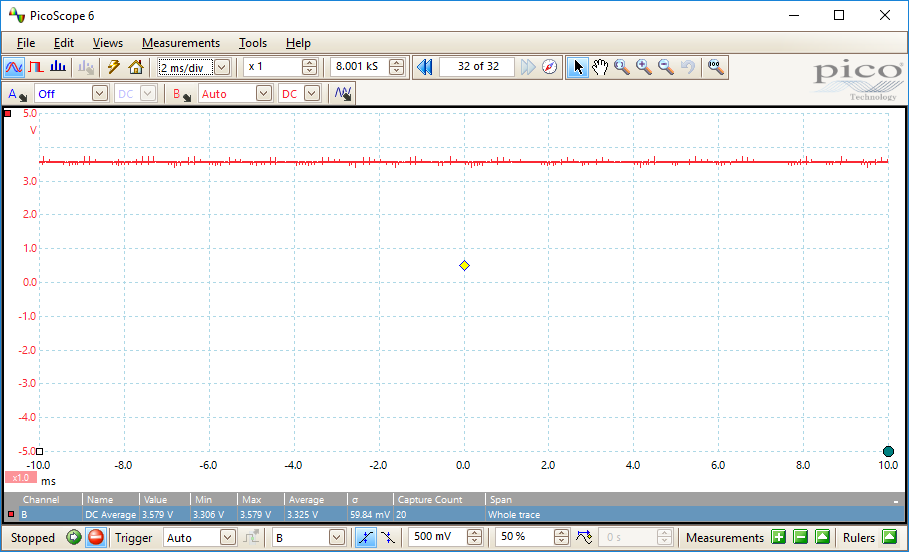Click zoom to full view 100 icon
This screenshot has width=909, height=552.
click(x=716, y=67)
